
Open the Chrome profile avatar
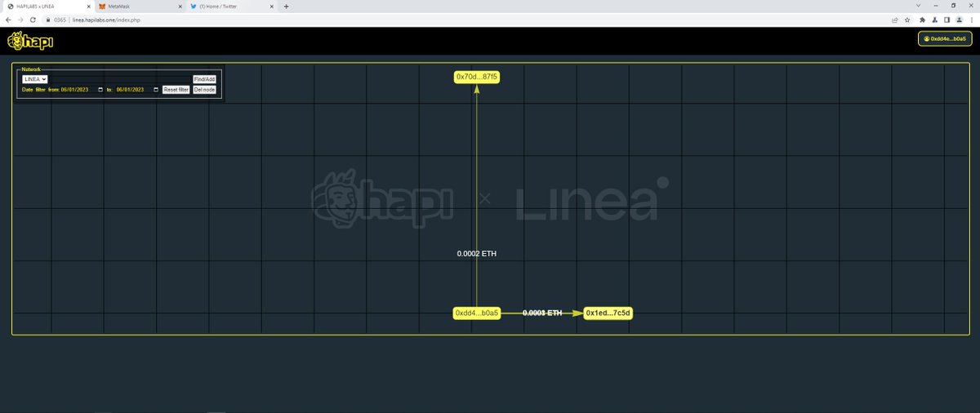pos(958,20)
